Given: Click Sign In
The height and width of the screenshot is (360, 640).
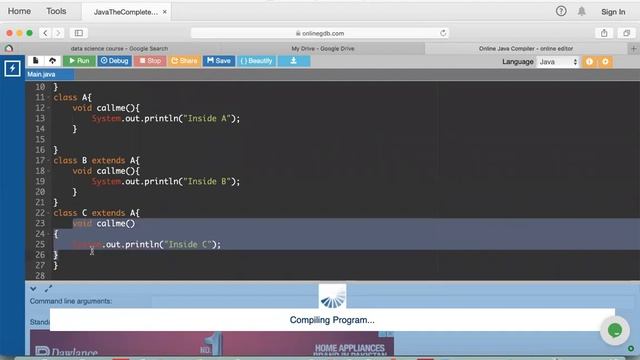Looking at the screenshot, I should (613, 12).
